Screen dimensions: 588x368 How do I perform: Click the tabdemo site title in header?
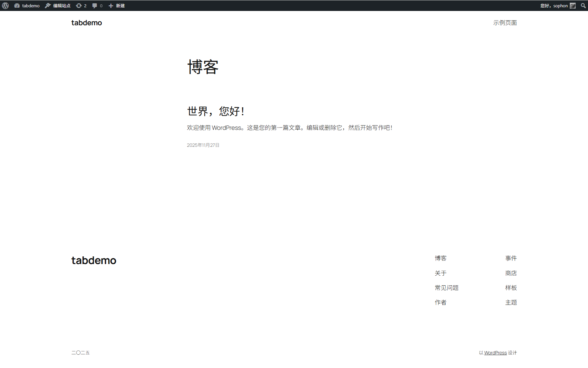(x=86, y=23)
